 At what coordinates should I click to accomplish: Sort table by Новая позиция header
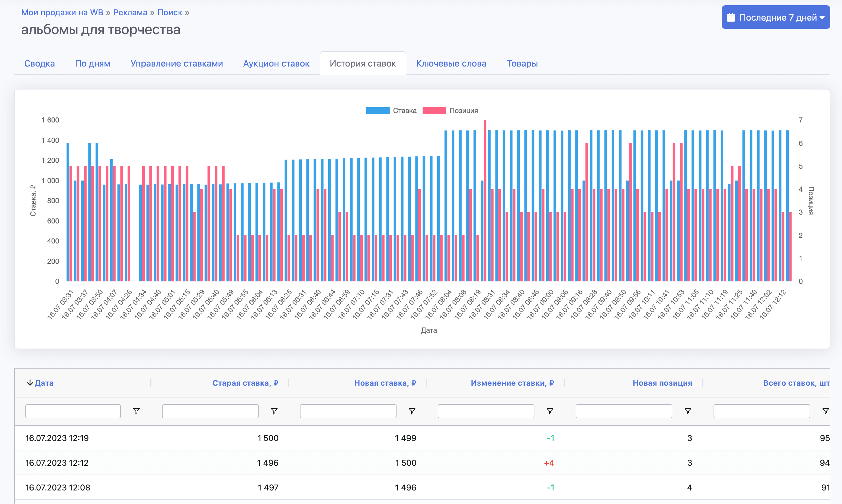662,383
